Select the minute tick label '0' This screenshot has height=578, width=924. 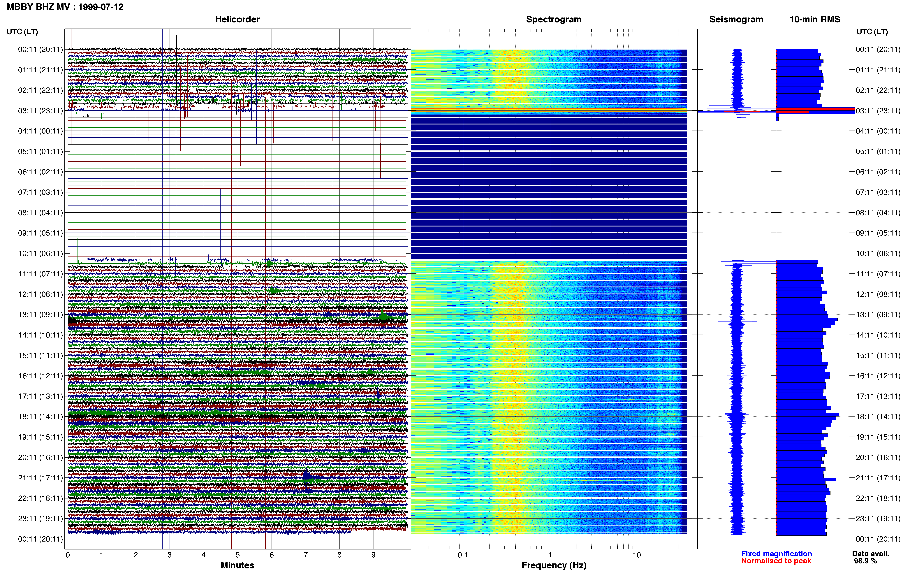coord(68,555)
